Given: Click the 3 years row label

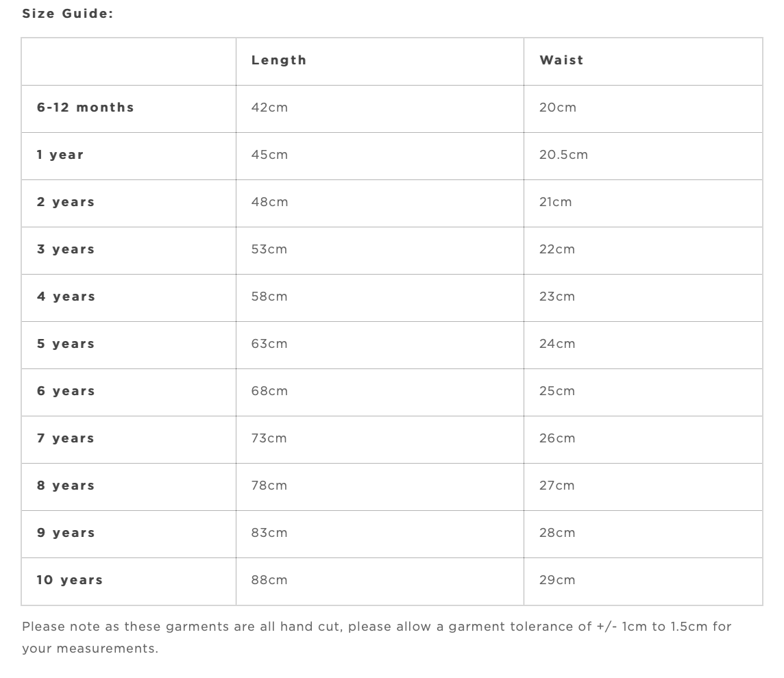Looking at the screenshot, I should tap(66, 249).
